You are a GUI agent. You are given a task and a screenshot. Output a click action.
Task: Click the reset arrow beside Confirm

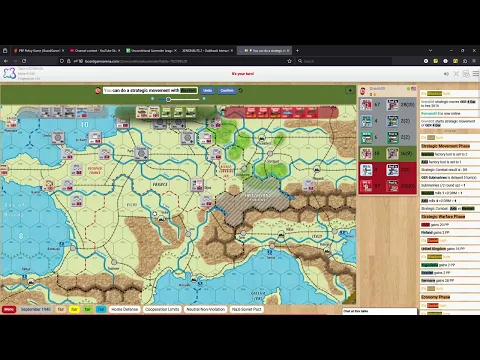(x=241, y=90)
